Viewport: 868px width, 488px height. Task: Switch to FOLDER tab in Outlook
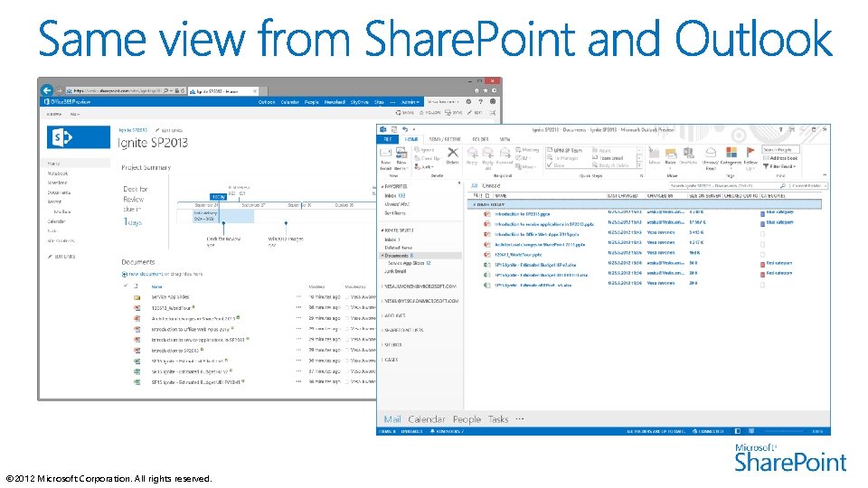click(480, 139)
